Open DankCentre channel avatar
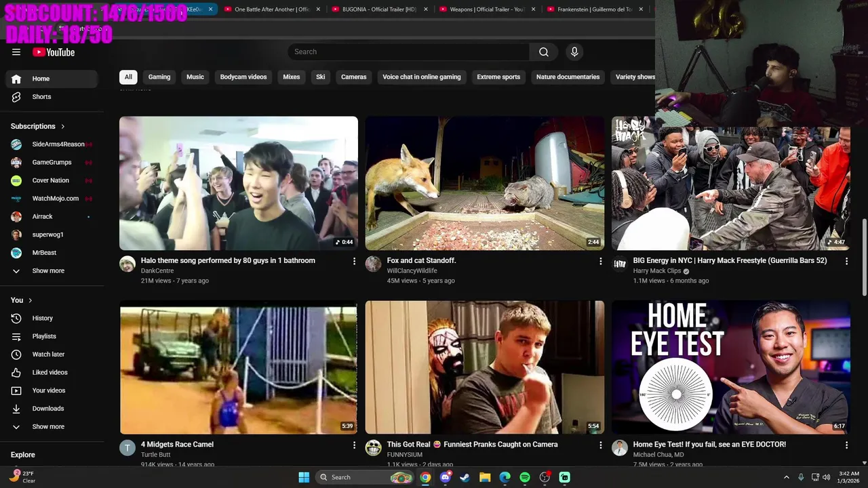 pos(127,264)
